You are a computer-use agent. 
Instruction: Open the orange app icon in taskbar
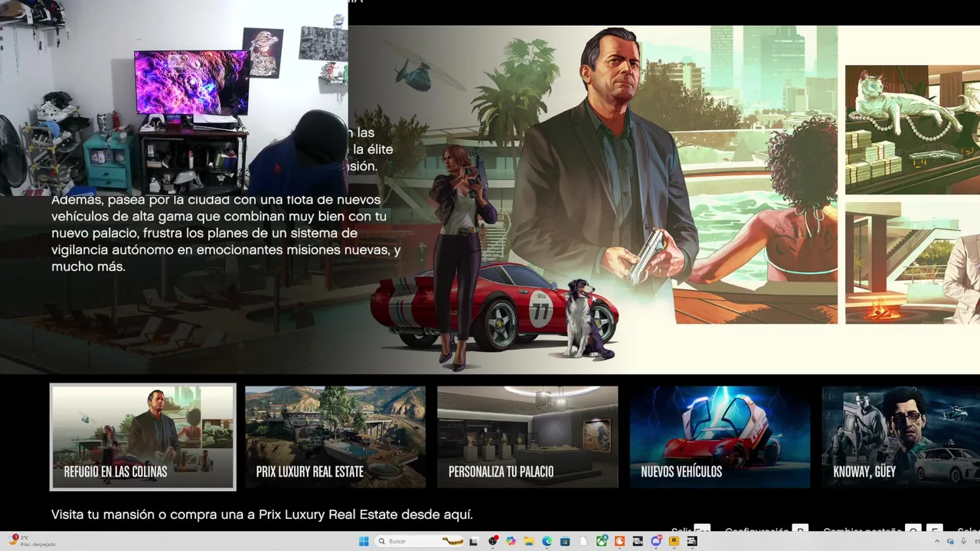pyautogui.click(x=619, y=541)
